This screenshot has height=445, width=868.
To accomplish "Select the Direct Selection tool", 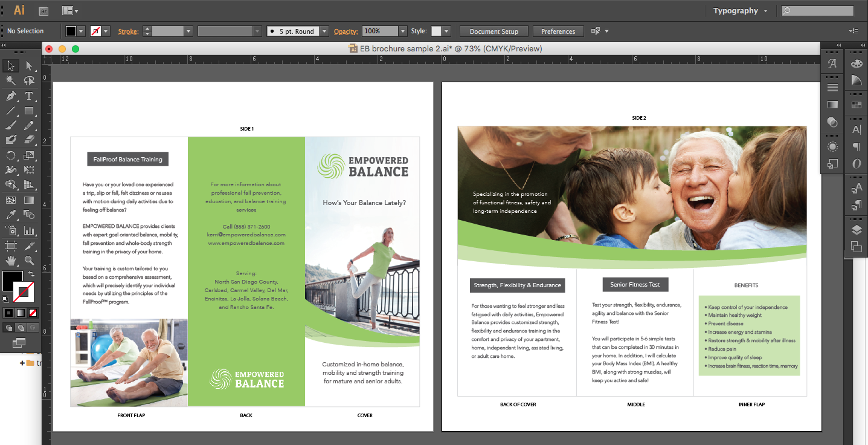I will coord(29,65).
